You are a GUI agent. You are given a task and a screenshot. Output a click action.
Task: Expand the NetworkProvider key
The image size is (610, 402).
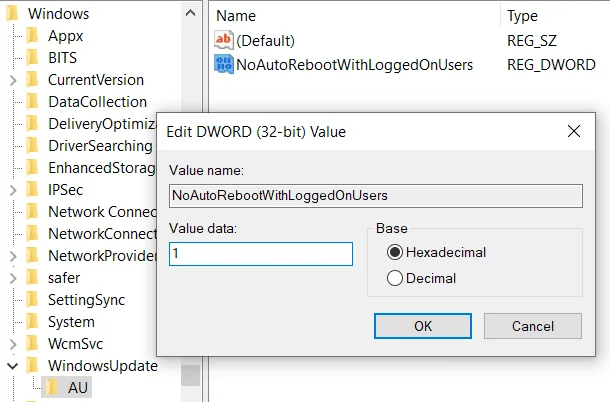[x=13, y=256]
